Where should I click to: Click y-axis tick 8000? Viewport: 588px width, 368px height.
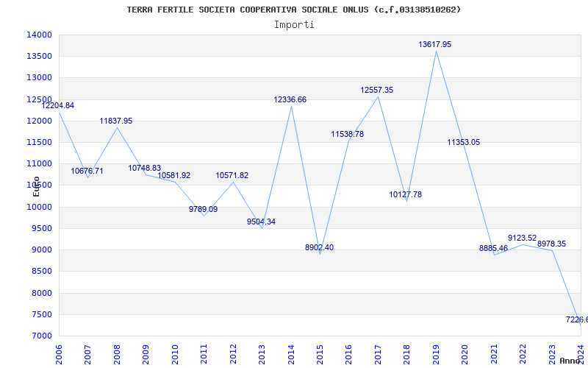click(x=41, y=293)
